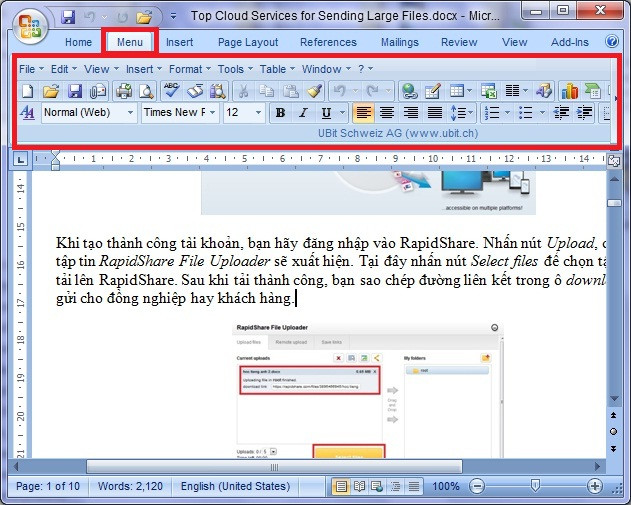
Task: Open the font size 12 dropdown
Action: pos(244,113)
